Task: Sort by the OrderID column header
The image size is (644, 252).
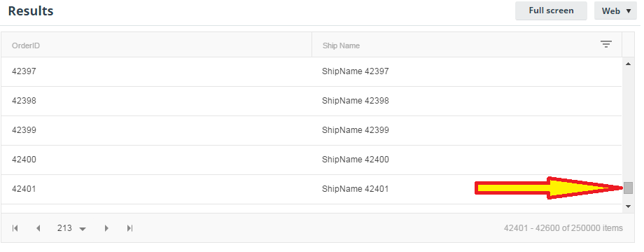Action: click(26, 45)
